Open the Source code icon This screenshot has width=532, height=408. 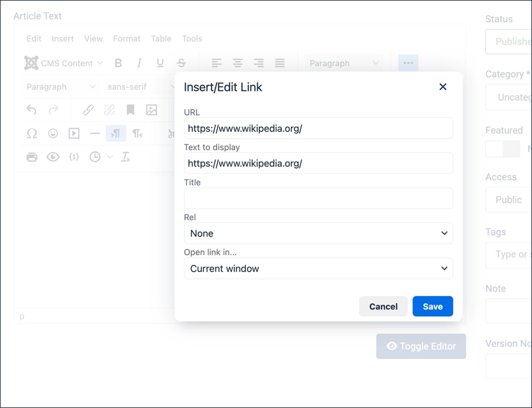74,156
